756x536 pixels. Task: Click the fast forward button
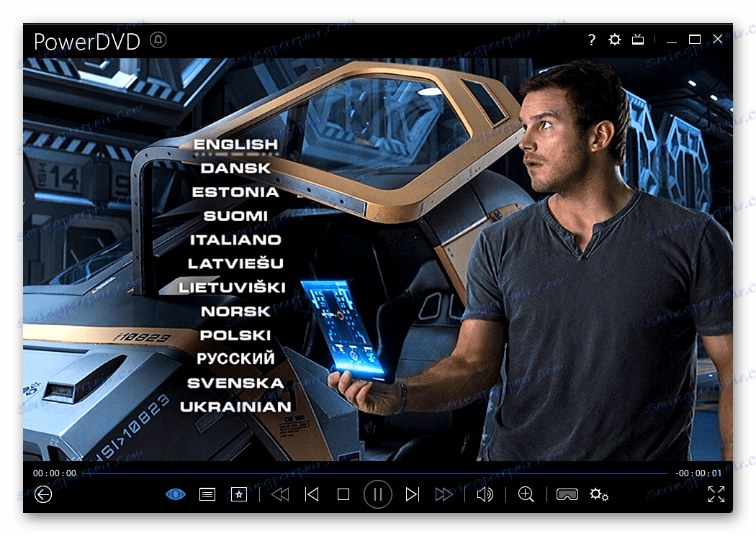(444, 494)
